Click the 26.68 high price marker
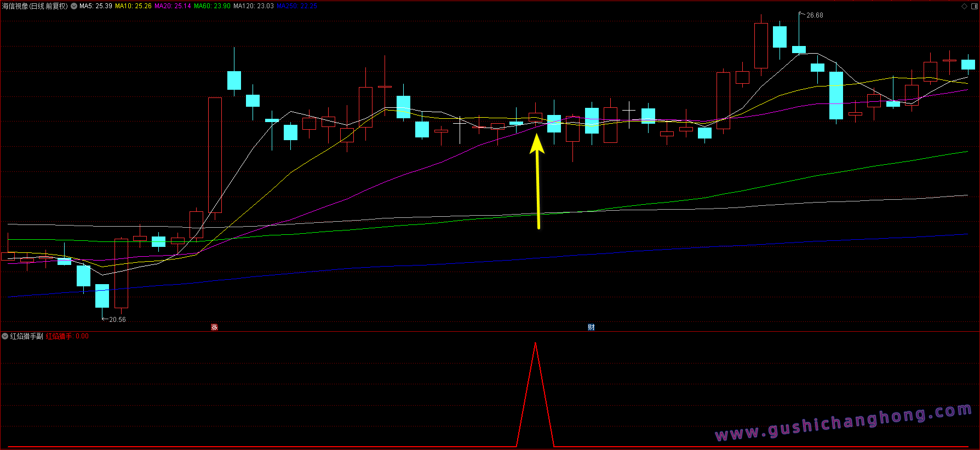Viewport: 980px width, 450px height. point(814,15)
